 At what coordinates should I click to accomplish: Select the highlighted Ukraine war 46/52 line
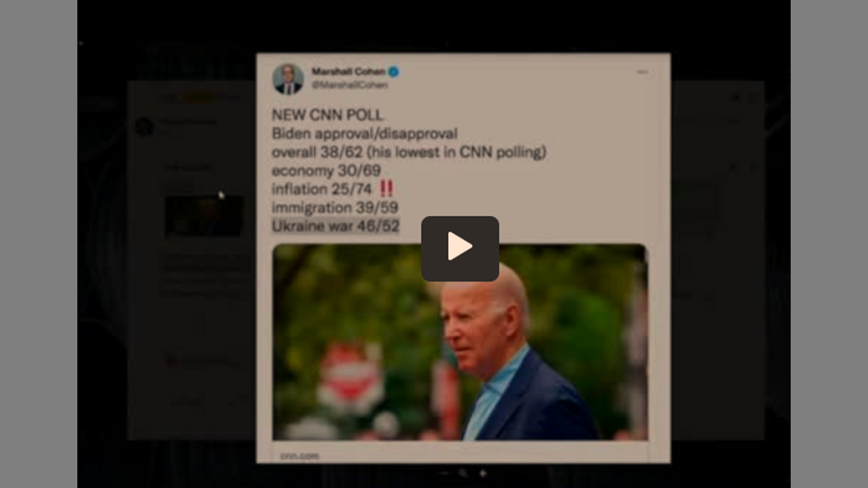(x=336, y=226)
